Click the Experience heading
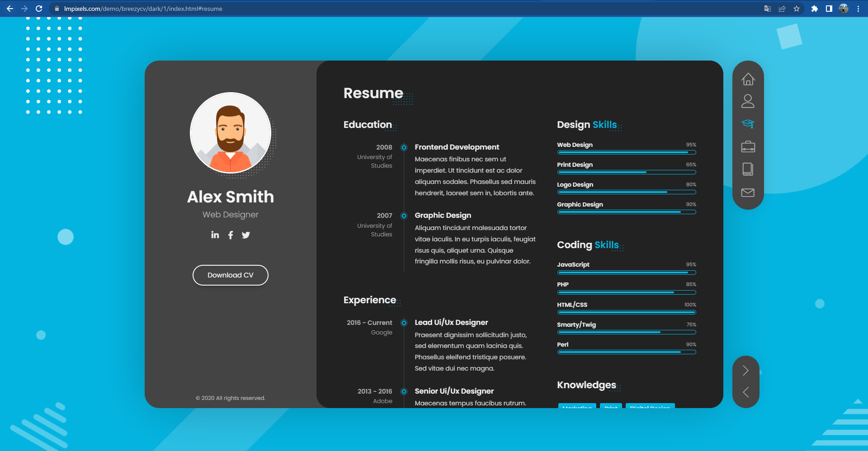This screenshot has width=868, height=451. pos(369,300)
